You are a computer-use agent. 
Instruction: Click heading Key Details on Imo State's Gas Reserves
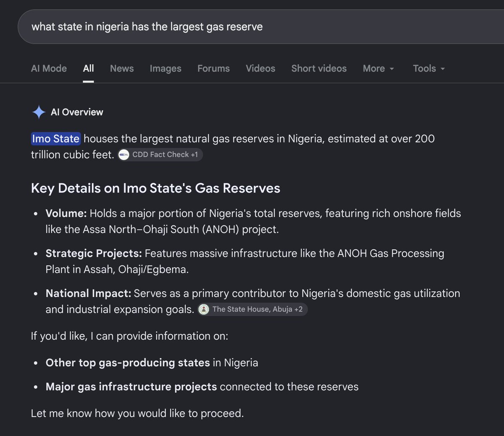pos(155,188)
